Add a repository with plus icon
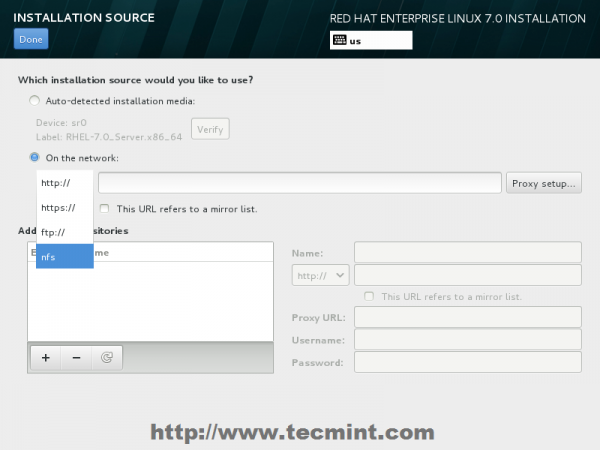Image resolution: width=600 pixels, height=450 pixels. 46,358
